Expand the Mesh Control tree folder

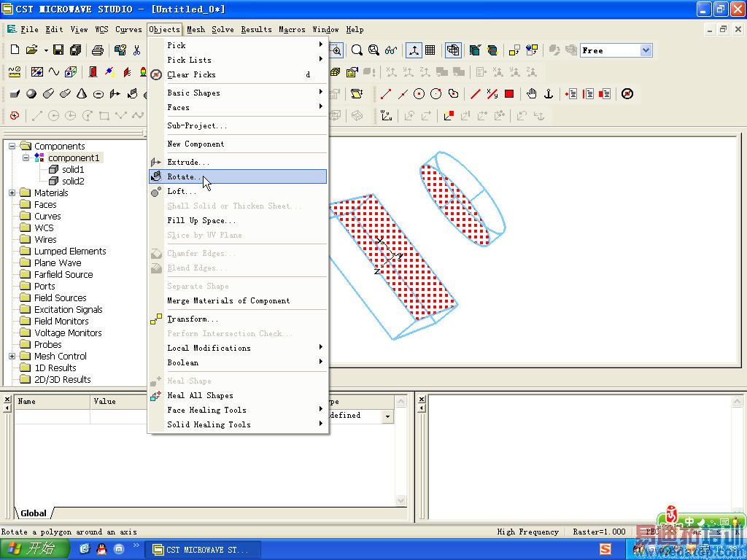click(12, 356)
